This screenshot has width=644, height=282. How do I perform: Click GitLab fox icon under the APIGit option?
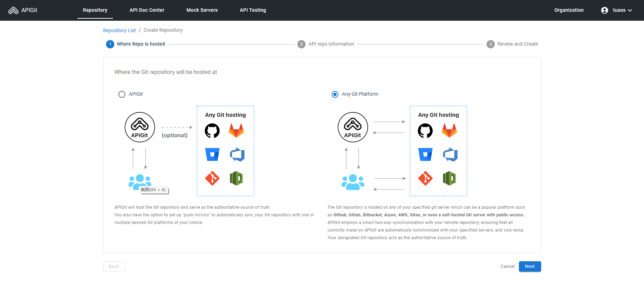click(x=236, y=131)
